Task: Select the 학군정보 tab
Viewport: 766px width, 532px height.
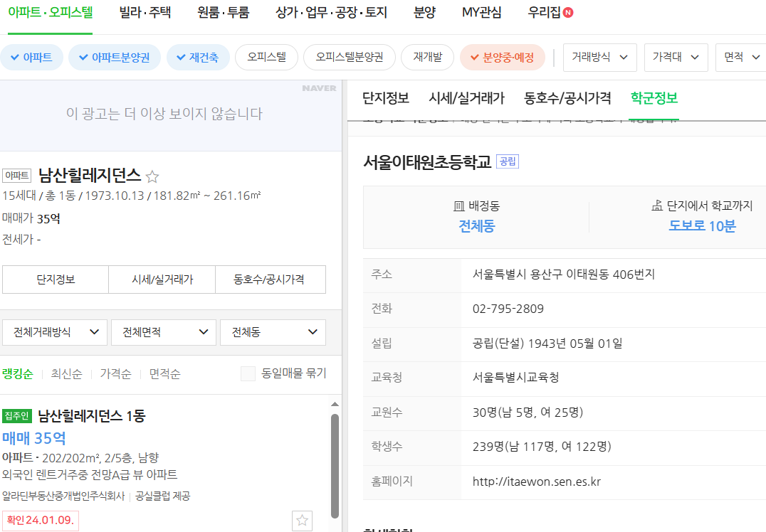Action: [654, 98]
